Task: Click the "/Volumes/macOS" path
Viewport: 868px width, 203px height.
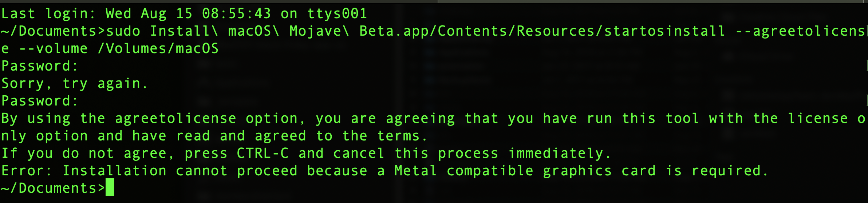Action: 158,49
